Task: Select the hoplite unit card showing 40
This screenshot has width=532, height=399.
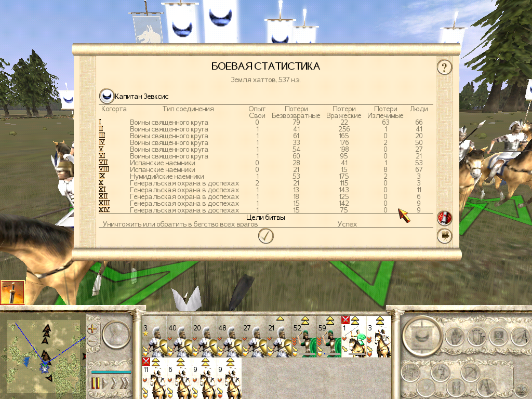Action: (179, 336)
